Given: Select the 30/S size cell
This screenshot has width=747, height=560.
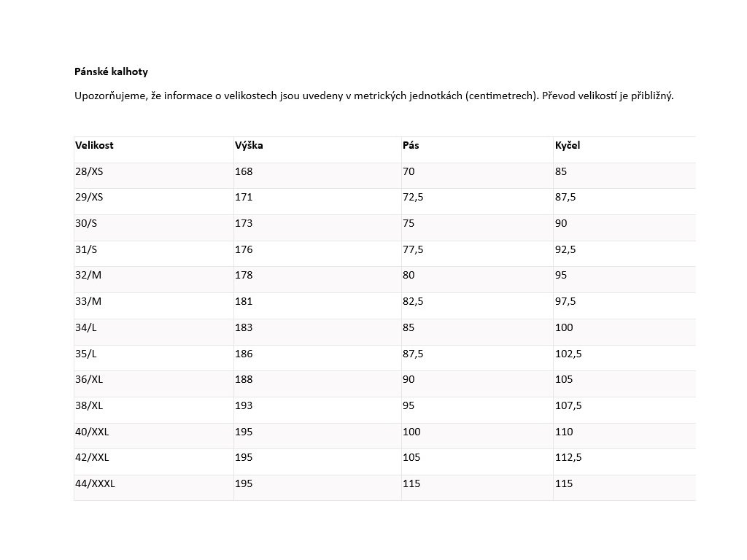Looking at the screenshot, I should coord(85,223).
